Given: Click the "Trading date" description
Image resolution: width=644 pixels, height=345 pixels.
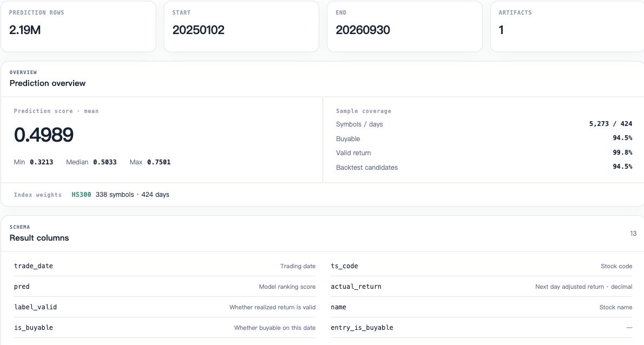Looking at the screenshot, I should tap(298, 266).
